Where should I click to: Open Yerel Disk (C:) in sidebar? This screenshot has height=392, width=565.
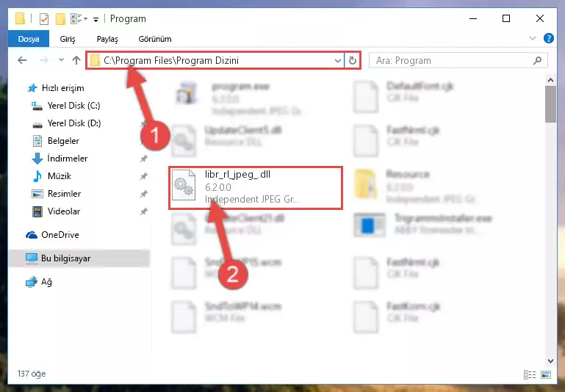(x=73, y=106)
